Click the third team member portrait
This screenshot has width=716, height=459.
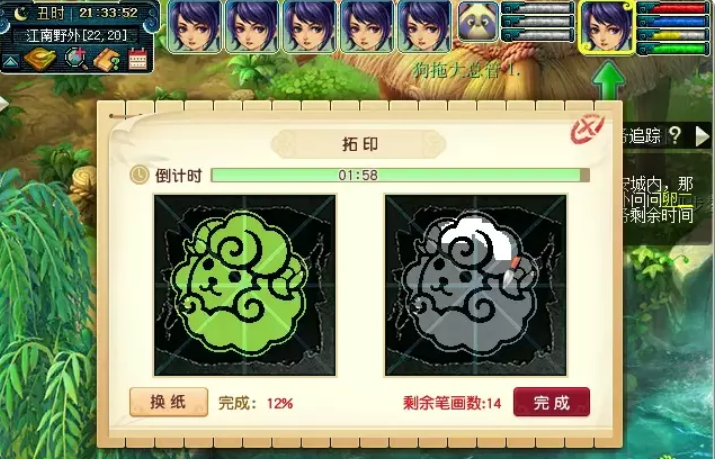coord(310,26)
